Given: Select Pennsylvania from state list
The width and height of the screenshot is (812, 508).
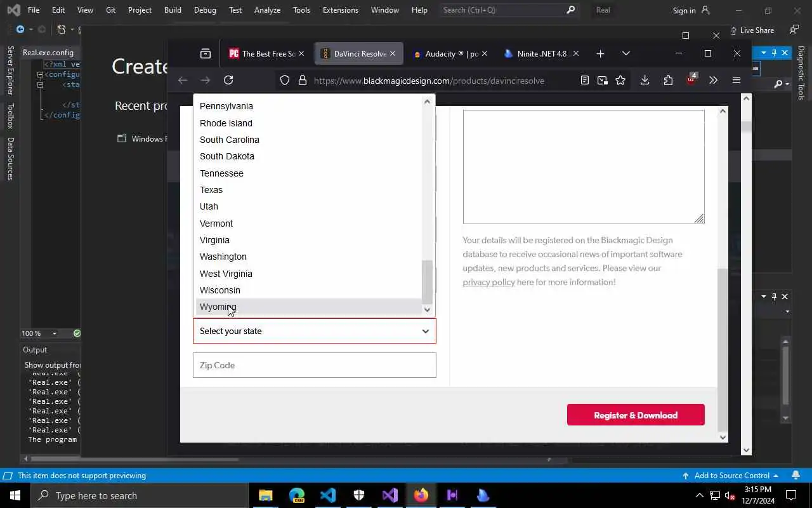Looking at the screenshot, I should point(308,106).
